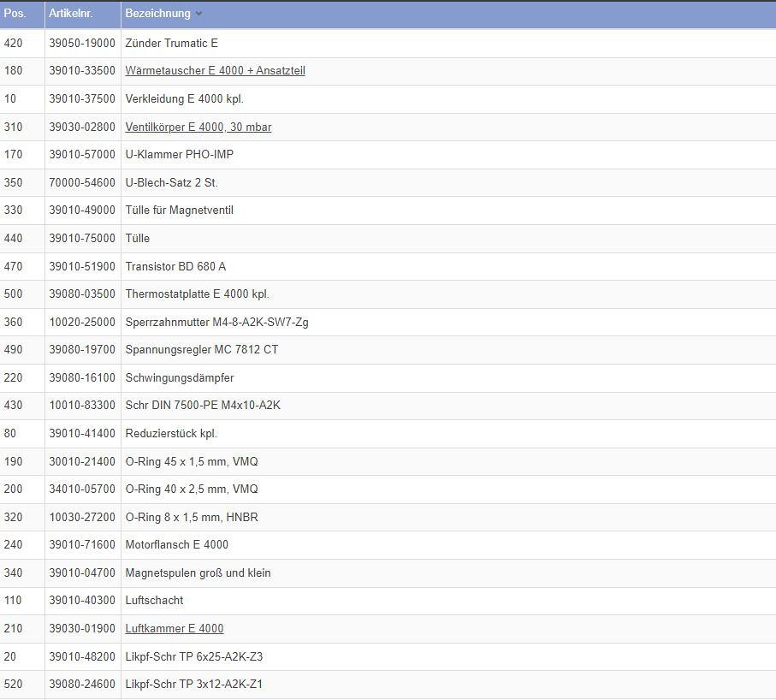Select Verkleidung E 4000 kpl. entry
Viewport: 776px width, 700px height.
click(x=184, y=98)
